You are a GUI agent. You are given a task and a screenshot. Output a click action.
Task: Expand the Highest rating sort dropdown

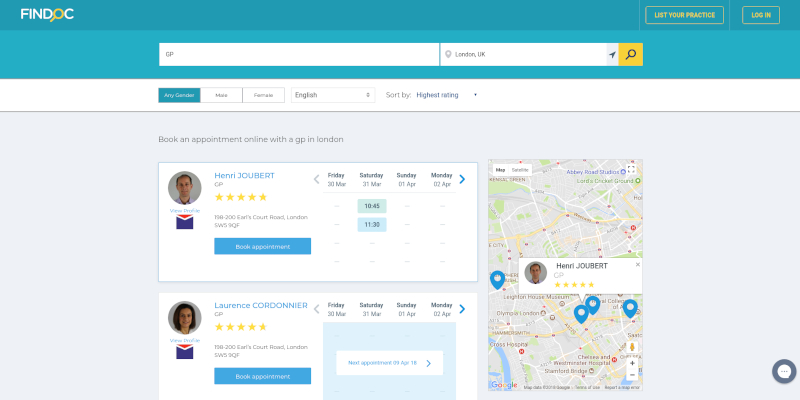click(x=446, y=95)
